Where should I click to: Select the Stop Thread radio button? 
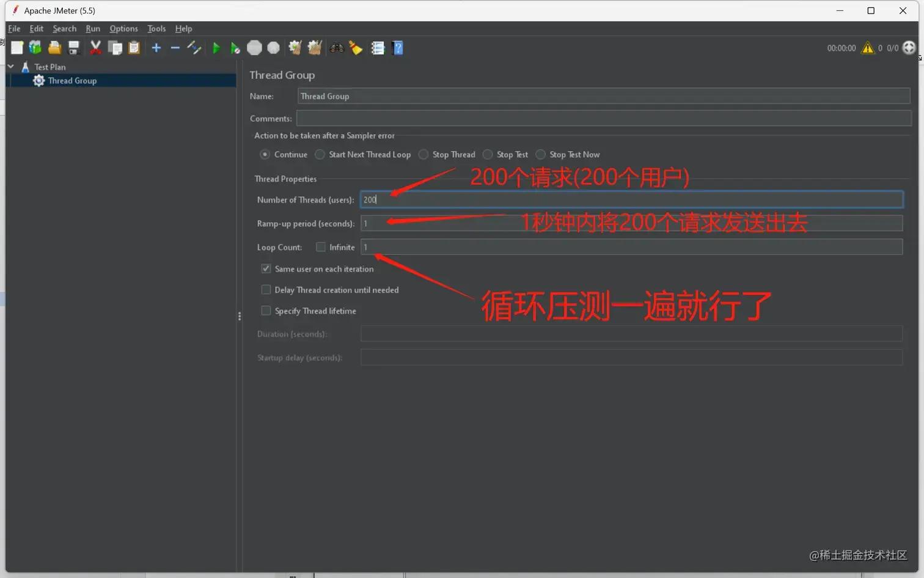(424, 154)
